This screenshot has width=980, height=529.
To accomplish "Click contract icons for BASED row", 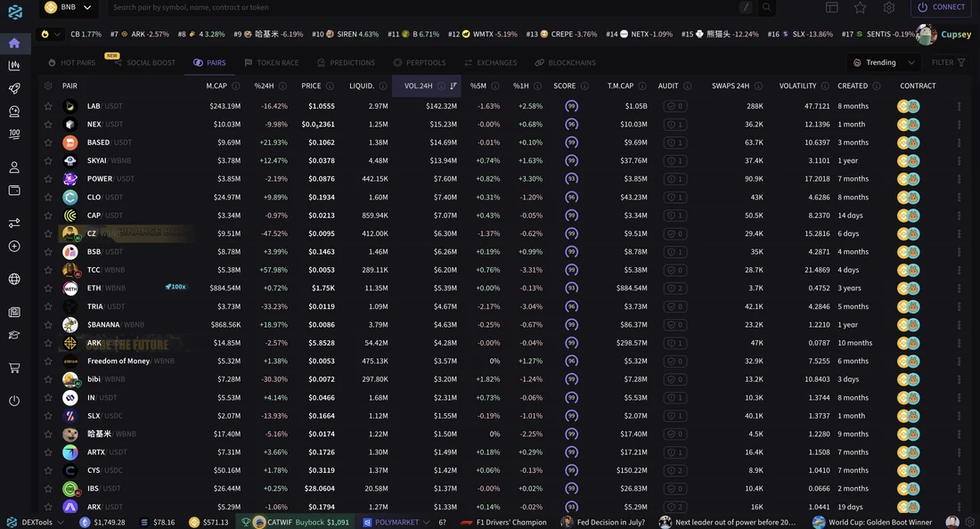I will pos(908,142).
